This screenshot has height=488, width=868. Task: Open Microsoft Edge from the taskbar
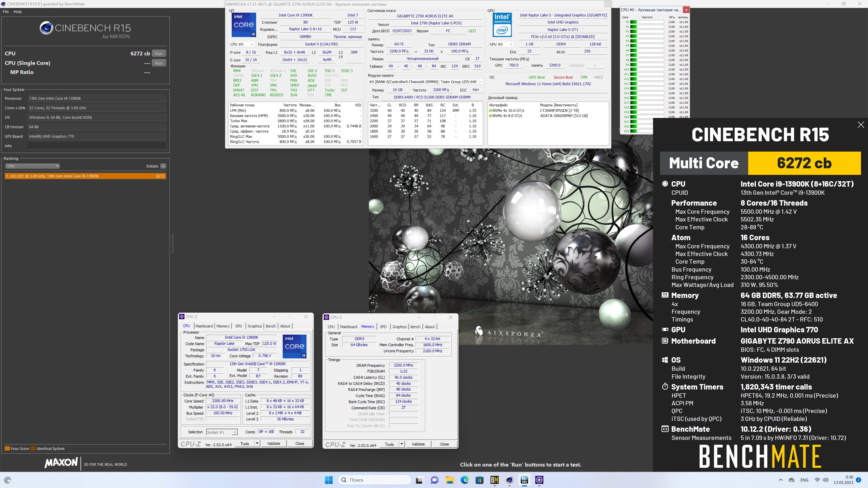(x=464, y=480)
